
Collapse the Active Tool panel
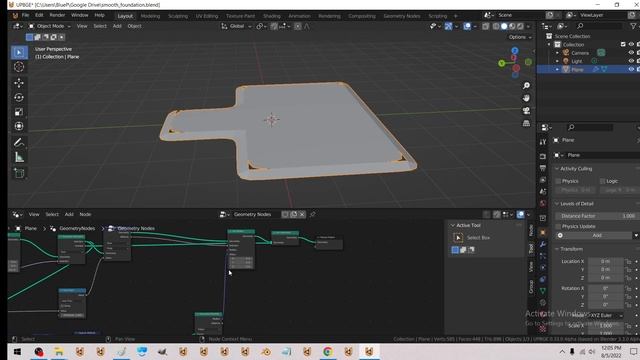tap(452, 225)
